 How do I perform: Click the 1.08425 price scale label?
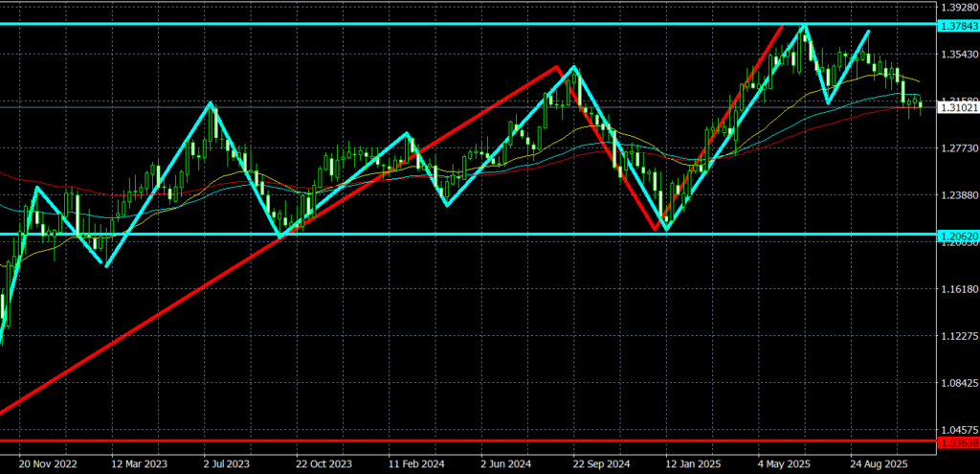[x=957, y=383]
